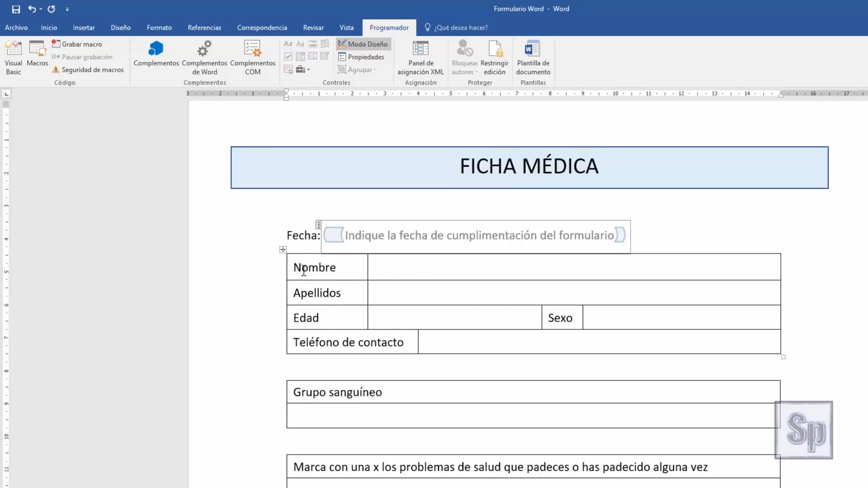Click the Fecha date placeholder field

(x=475, y=235)
